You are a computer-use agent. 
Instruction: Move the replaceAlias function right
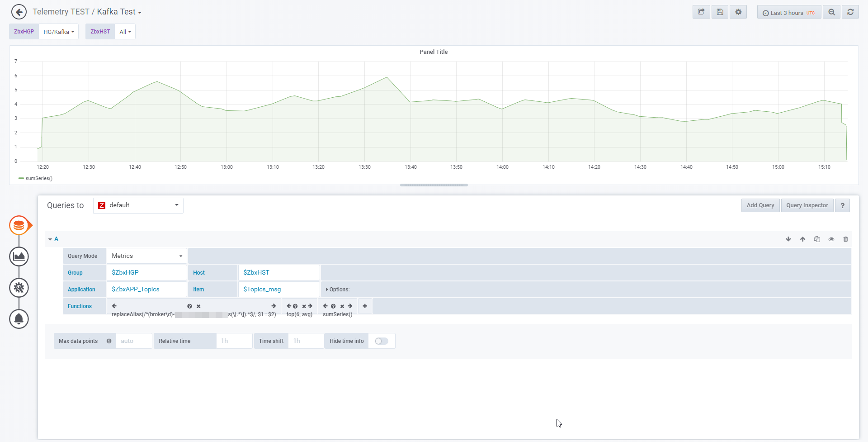pos(274,306)
